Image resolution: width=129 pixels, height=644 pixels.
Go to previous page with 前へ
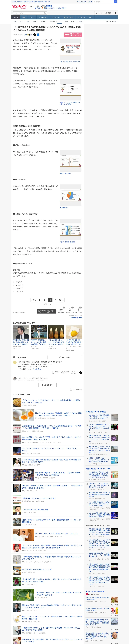click(x=34, y=300)
